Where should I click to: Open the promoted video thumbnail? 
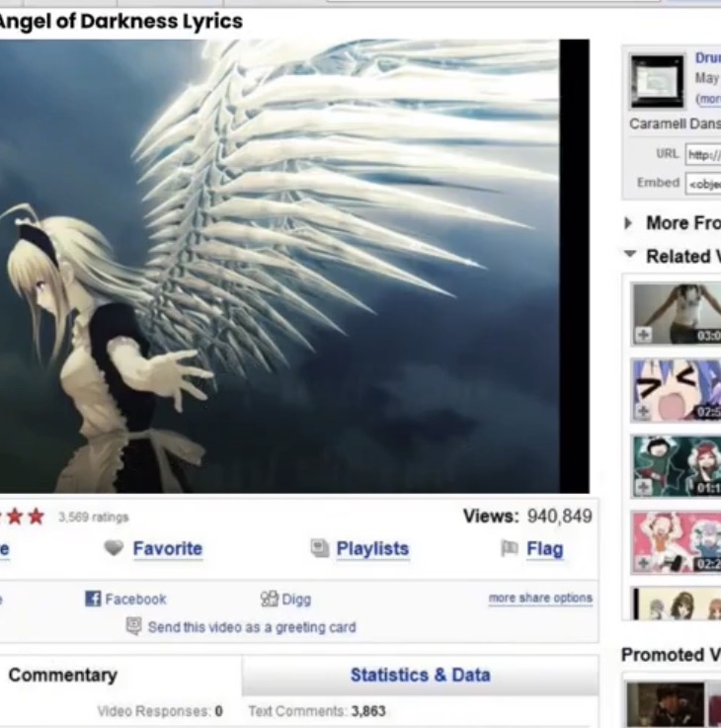coord(665,704)
